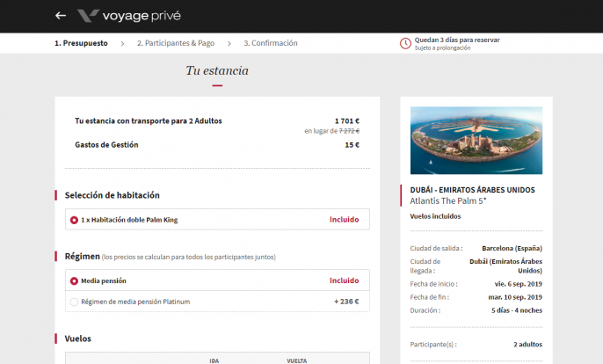Click the Vuelos section heading
603x364 pixels.
pyautogui.click(x=77, y=339)
